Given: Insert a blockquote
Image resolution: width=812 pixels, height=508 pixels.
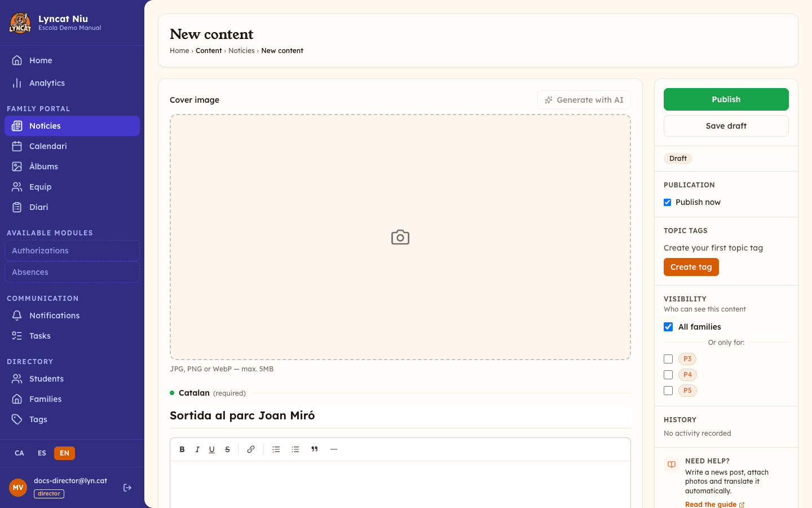Looking at the screenshot, I should (315, 449).
